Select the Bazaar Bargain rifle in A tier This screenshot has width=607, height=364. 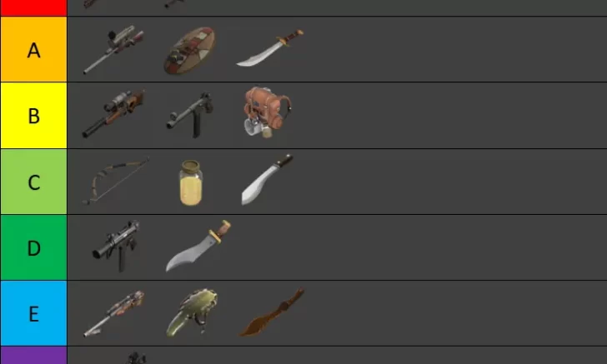[x=113, y=49]
